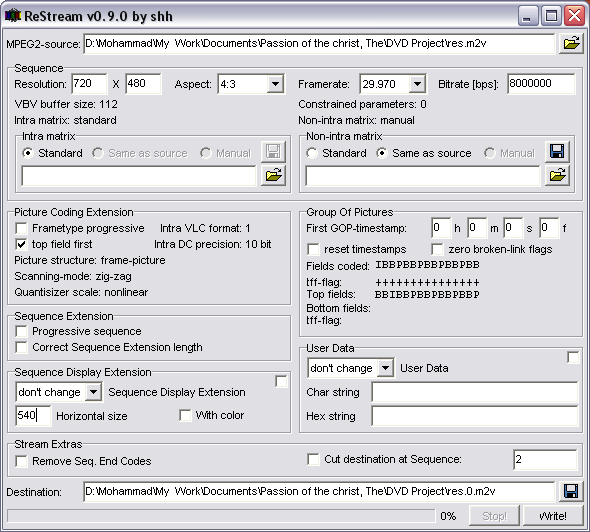The image size is (590, 532).
Task: Expand User Data don't change dropdown
Action: pyautogui.click(x=385, y=368)
